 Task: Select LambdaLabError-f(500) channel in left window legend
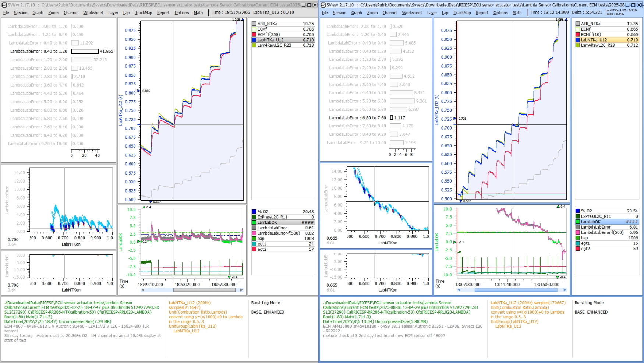[279, 233]
